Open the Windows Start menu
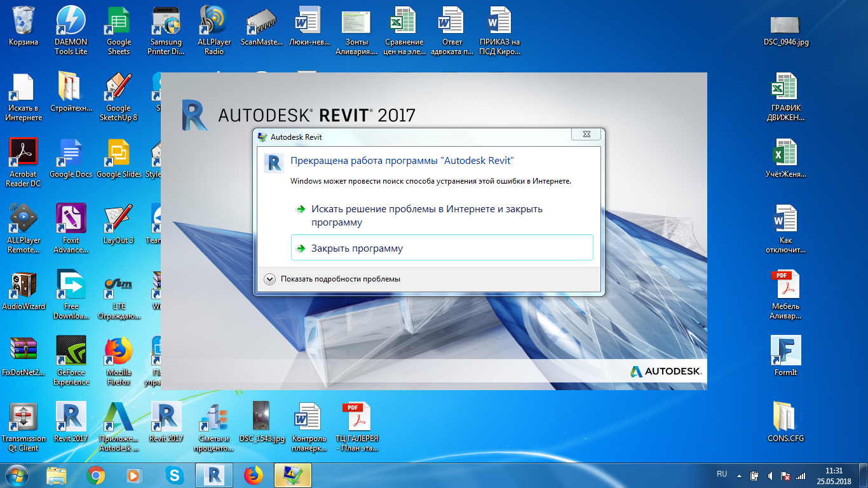Screen dimensions: 868x488 (17, 475)
